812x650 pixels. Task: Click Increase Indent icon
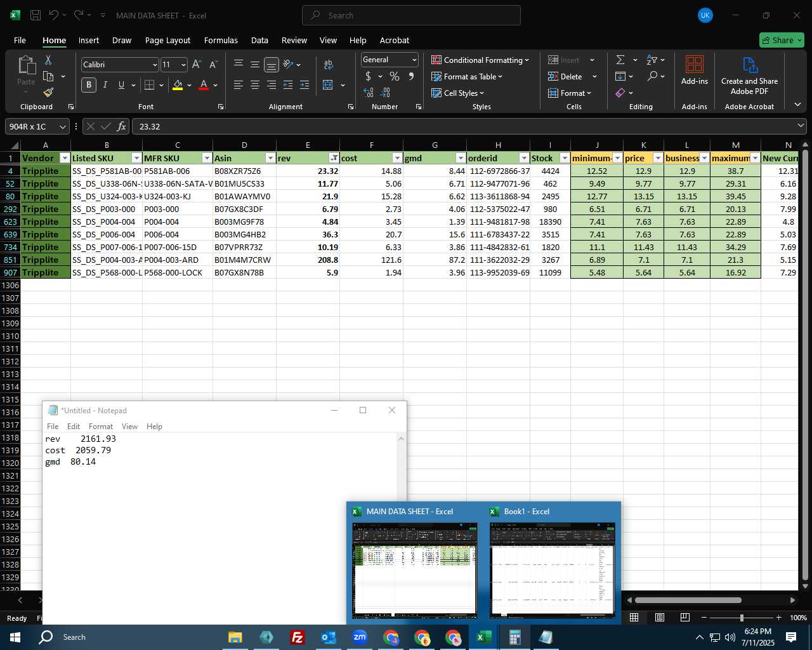pos(304,84)
